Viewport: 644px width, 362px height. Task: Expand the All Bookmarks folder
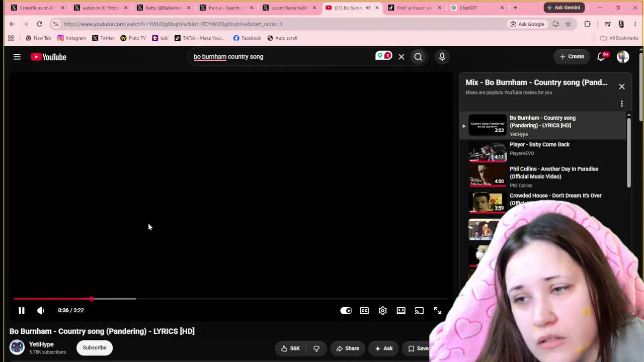(x=619, y=38)
